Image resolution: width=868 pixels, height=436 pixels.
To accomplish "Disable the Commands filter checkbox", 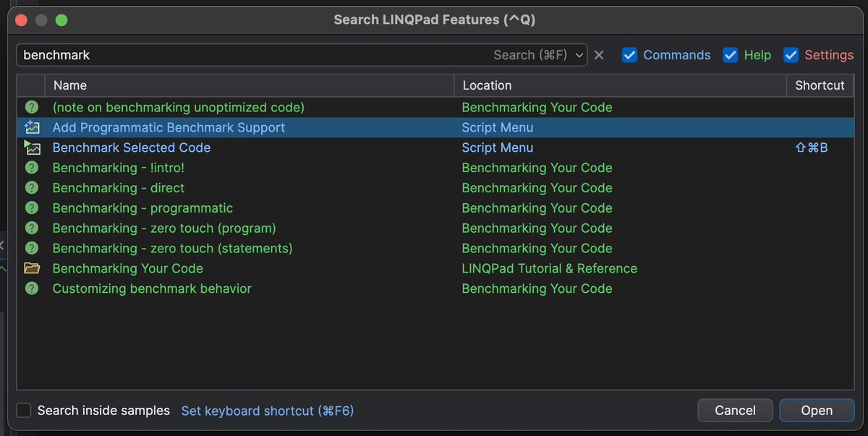I will pos(629,54).
